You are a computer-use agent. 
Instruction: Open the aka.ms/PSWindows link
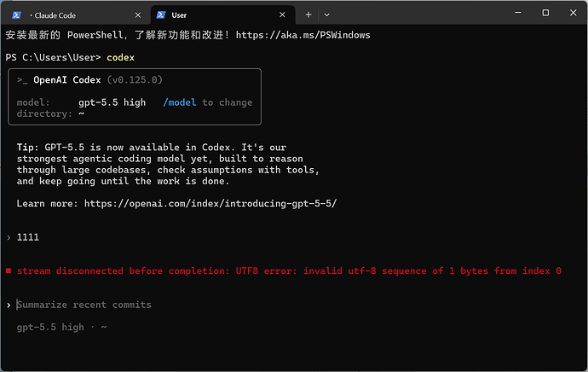pyautogui.click(x=303, y=35)
